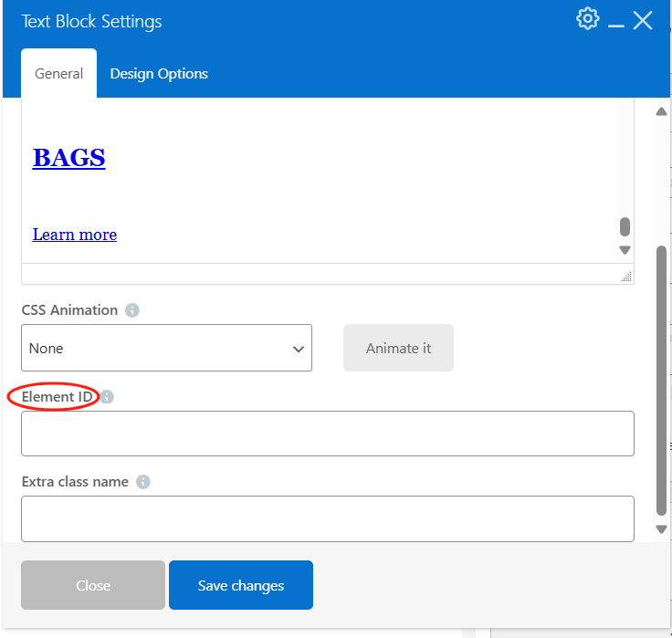Click the info icon beside Element ID
The image size is (672, 638).
point(108,397)
